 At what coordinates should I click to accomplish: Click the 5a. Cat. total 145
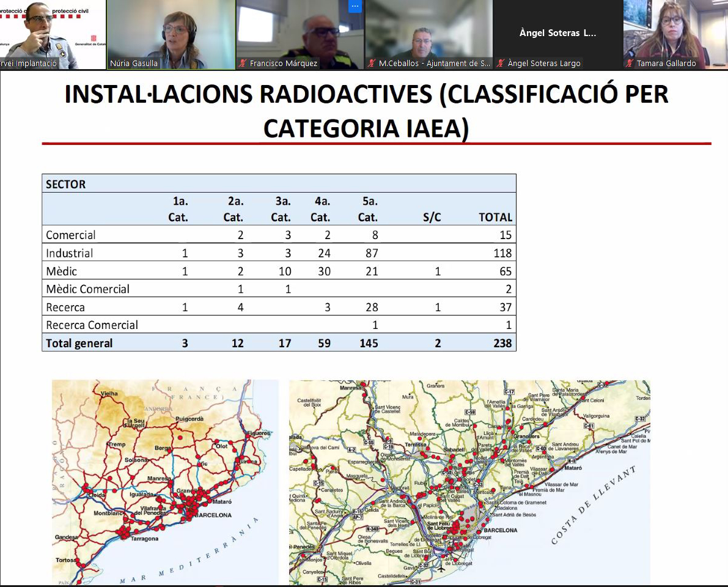pos(369,343)
